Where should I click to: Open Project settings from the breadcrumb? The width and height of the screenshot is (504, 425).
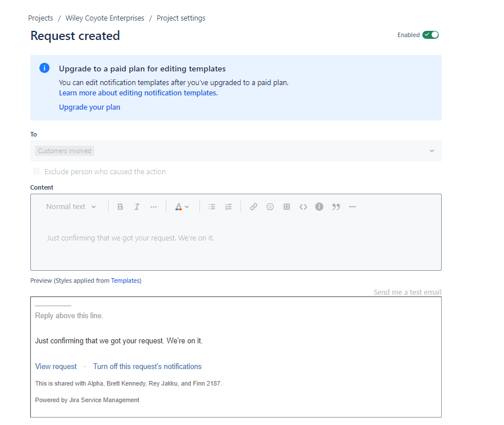click(x=181, y=18)
